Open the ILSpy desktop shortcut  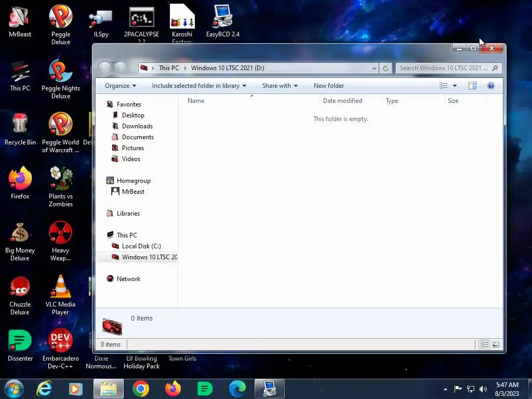pos(101,22)
